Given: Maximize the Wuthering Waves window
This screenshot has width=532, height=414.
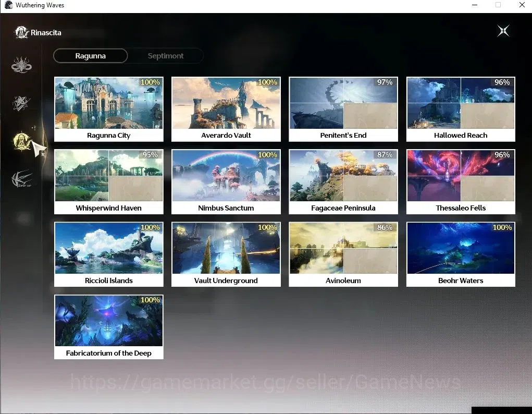Looking at the screenshot, I should click(x=498, y=5).
